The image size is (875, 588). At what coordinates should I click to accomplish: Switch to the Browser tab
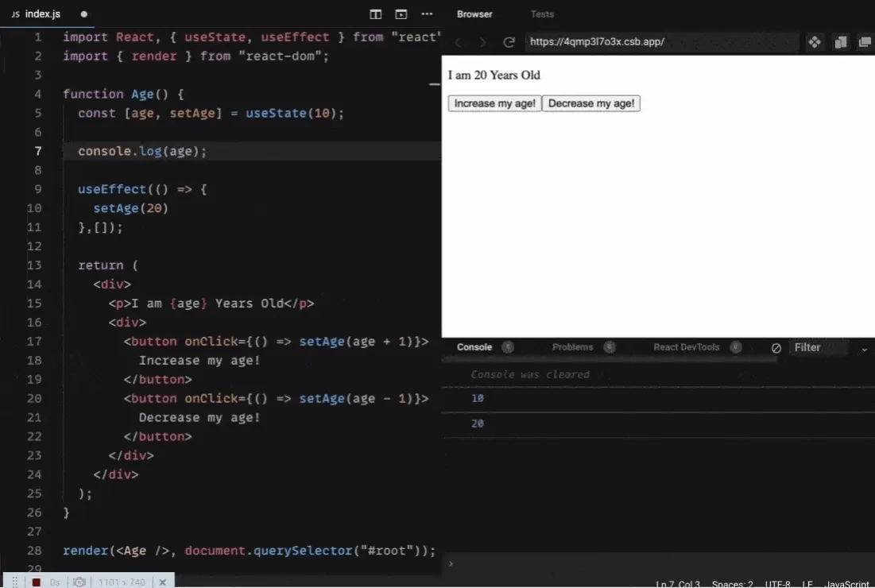(474, 14)
